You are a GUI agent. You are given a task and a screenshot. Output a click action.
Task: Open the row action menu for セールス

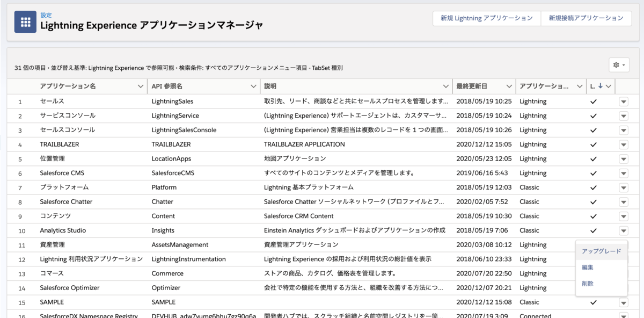click(x=623, y=101)
